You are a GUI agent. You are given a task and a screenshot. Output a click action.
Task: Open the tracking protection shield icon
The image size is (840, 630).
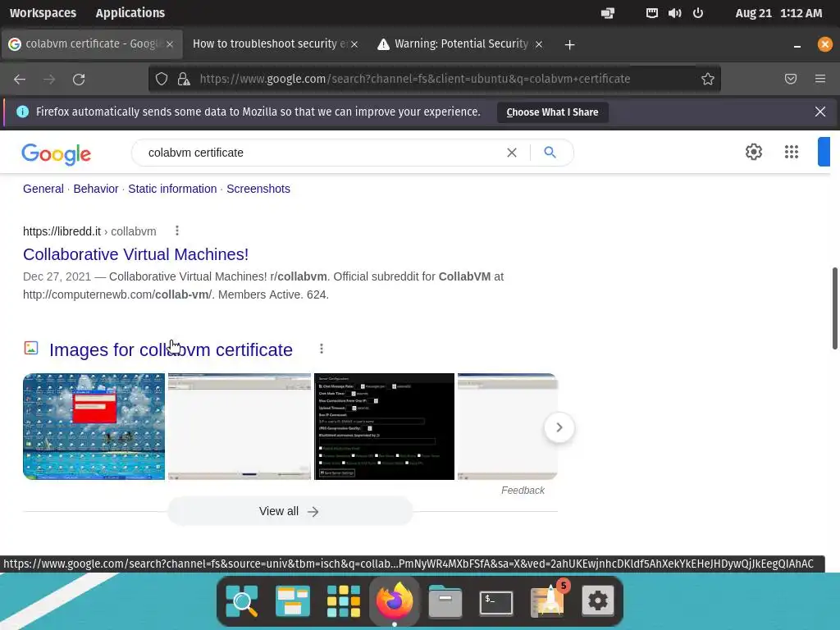[x=162, y=79]
